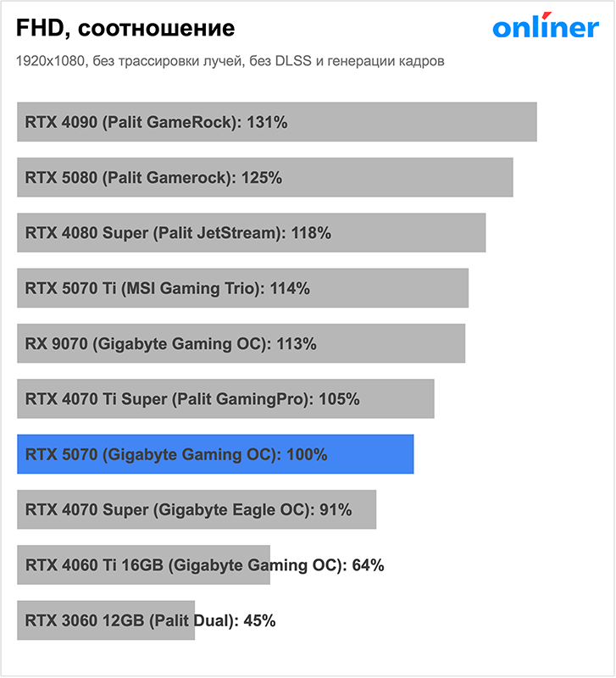616x678 pixels.
Task: Click the 'FHD, соотношение' chart title
Action: click(x=125, y=29)
